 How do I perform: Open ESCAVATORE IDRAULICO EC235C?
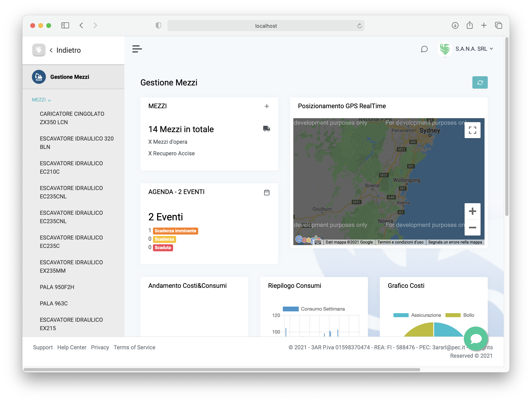pos(71,242)
